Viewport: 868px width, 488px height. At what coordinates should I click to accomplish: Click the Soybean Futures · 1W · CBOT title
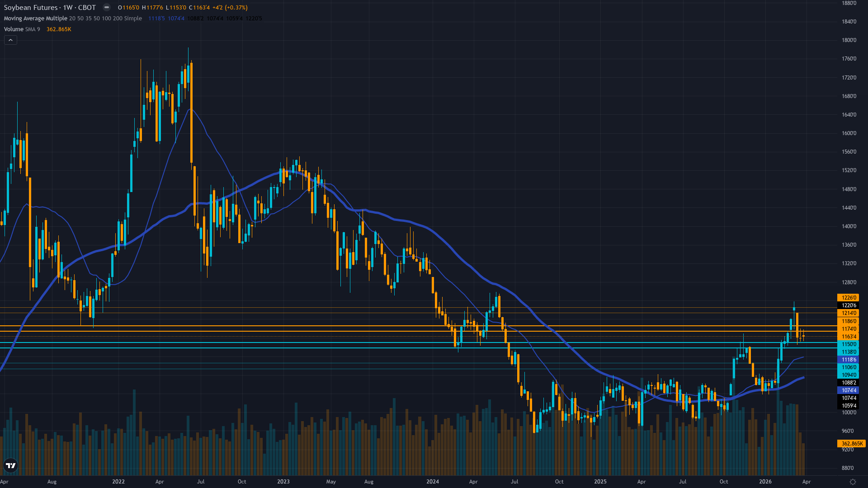[50, 7]
